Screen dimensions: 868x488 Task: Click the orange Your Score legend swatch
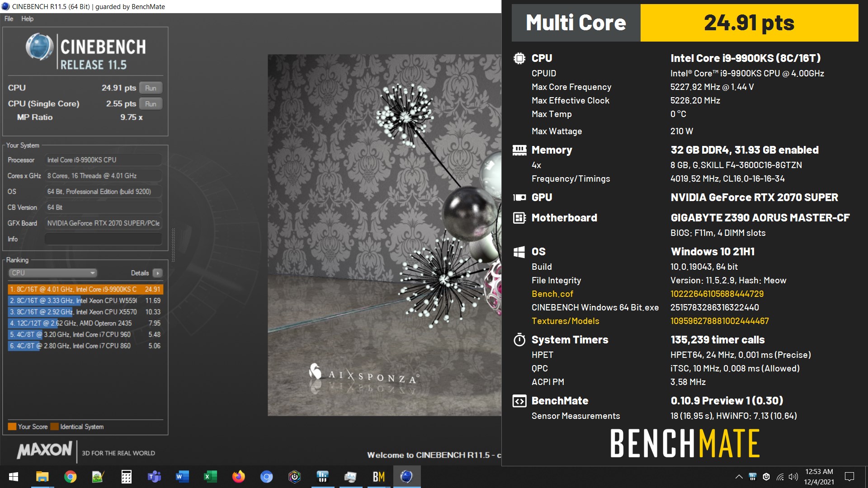12,427
